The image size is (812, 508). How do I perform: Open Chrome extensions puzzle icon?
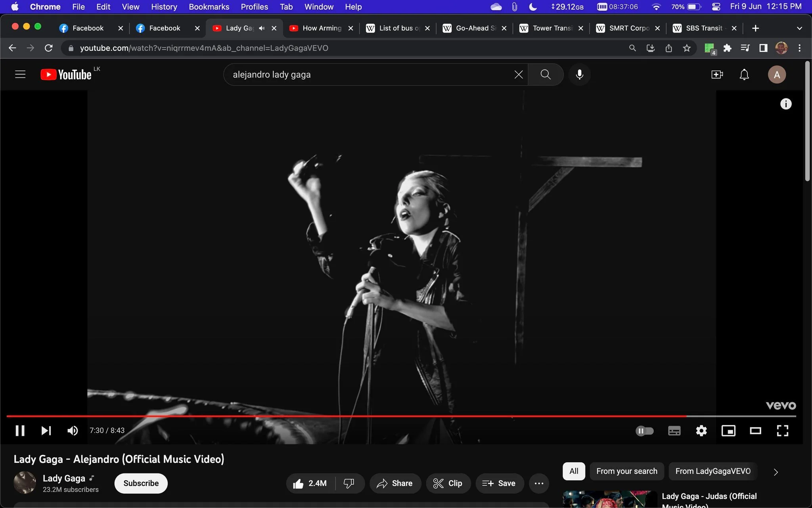click(727, 48)
